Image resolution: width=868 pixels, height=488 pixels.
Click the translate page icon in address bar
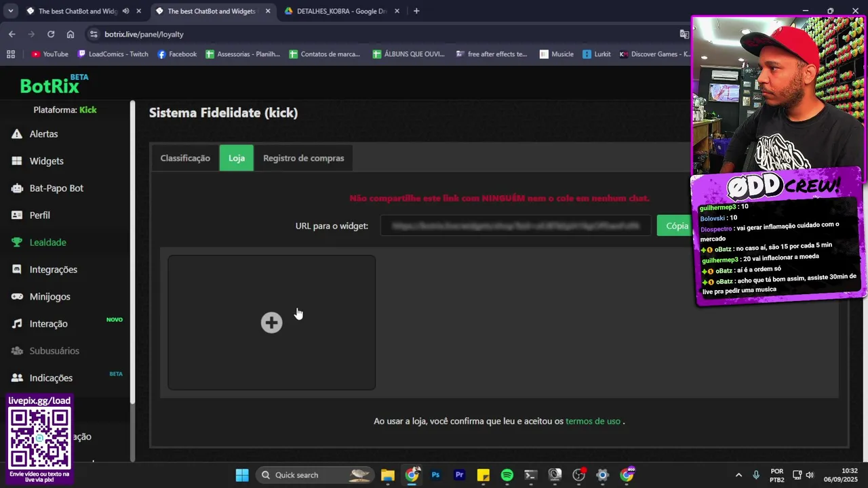pos(684,34)
